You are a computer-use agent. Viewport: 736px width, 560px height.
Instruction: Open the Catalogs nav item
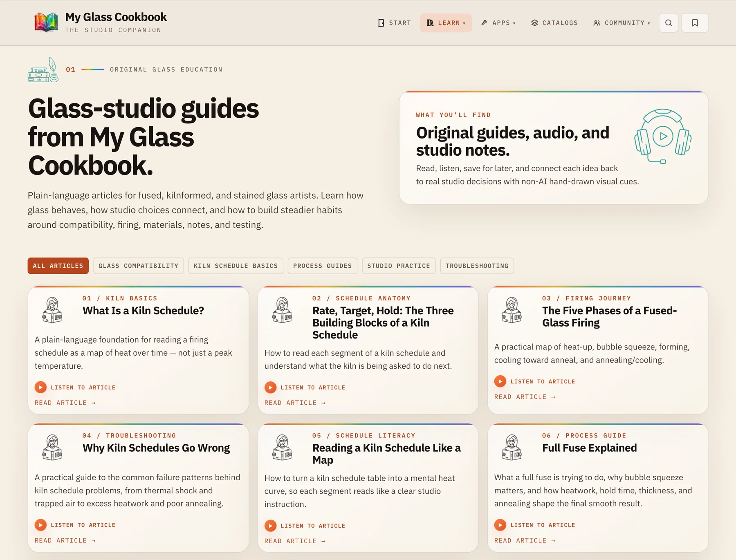tap(554, 23)
